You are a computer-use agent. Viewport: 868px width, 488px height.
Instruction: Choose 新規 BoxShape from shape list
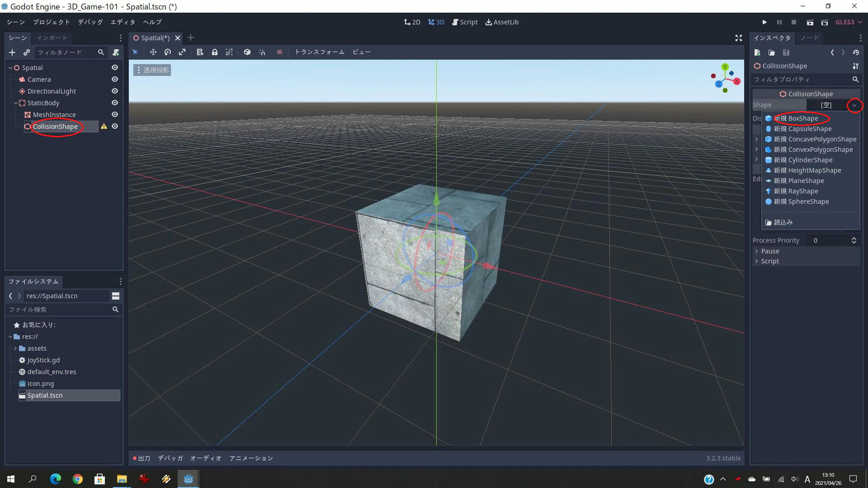click(797, 118)
